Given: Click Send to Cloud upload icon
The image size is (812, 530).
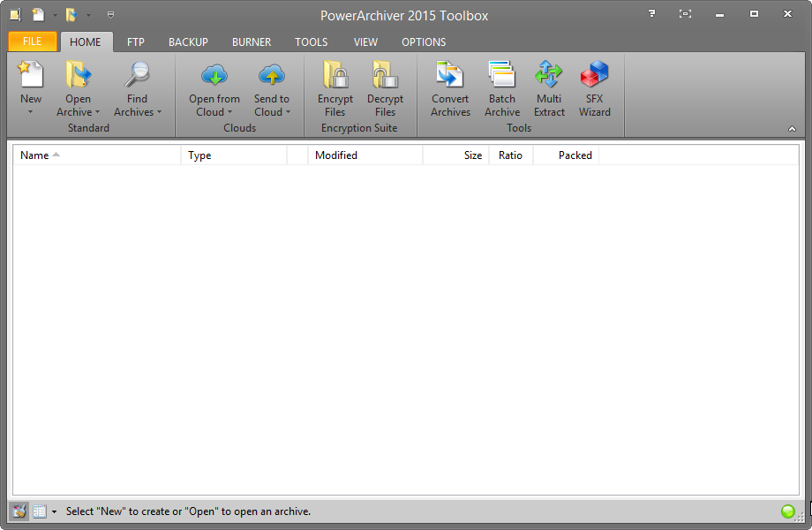Looking at the screenshot, I should (x=271, y=76).
